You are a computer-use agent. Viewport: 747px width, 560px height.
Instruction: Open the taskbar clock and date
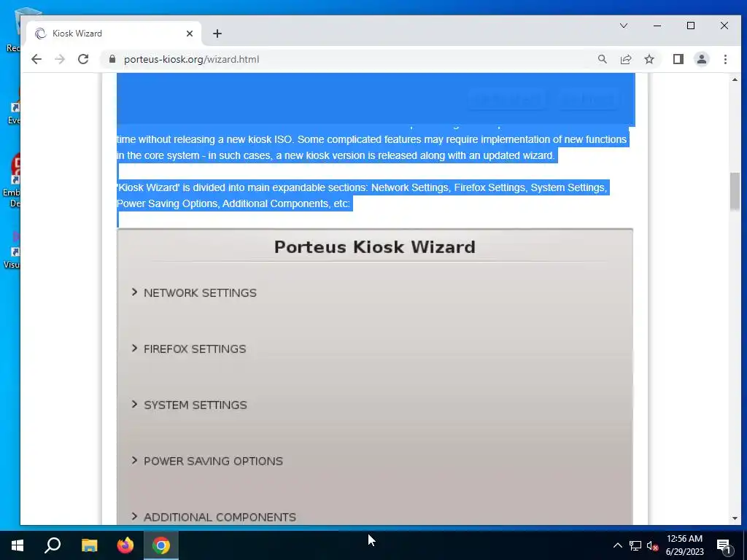coord(684,545)
